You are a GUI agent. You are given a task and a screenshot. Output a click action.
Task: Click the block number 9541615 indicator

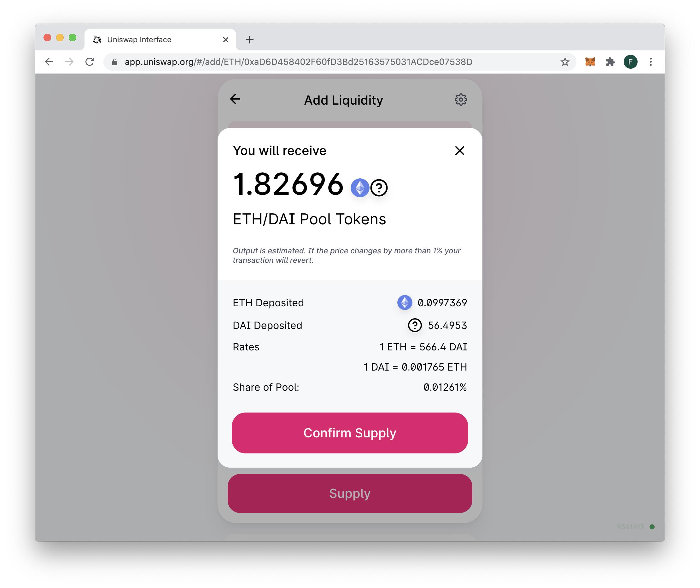tap(630, 527)
